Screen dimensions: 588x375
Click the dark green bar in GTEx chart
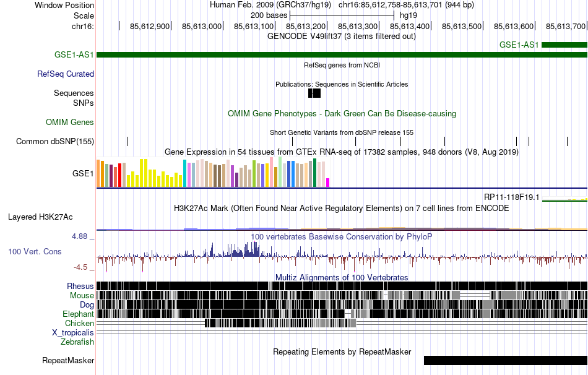click(314, 173)
